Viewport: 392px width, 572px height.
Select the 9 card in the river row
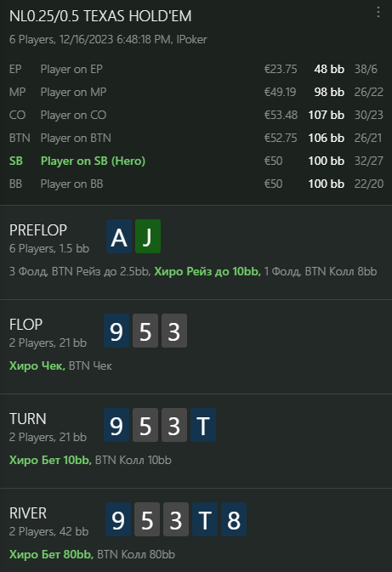coord(118,519)
